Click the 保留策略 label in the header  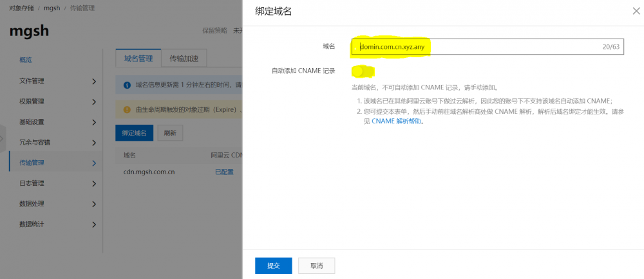pos(214,30)
